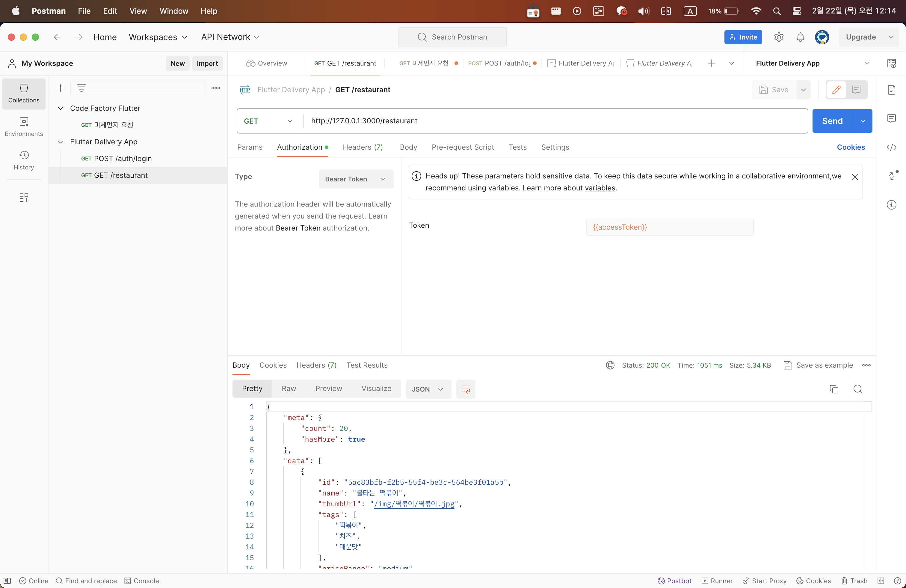Switch to the Tests tab
The width and height of the screenshot is (906, 588).
pos(517,147)
